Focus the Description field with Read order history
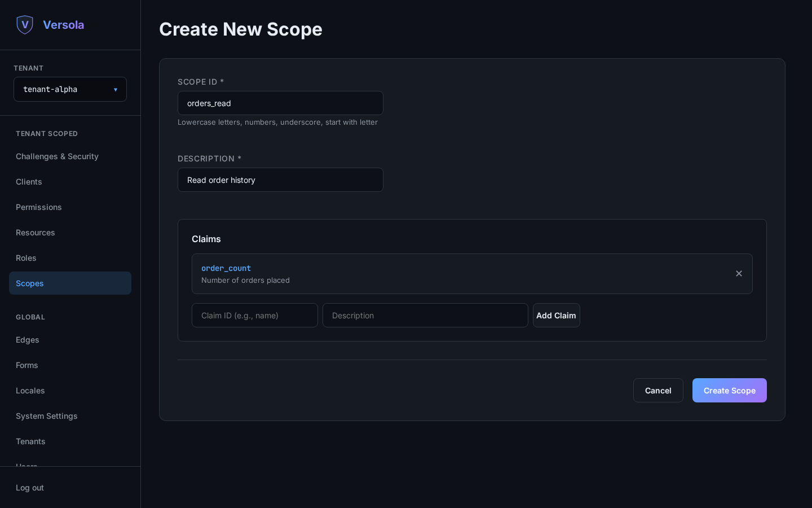 [x=280, y=180]
